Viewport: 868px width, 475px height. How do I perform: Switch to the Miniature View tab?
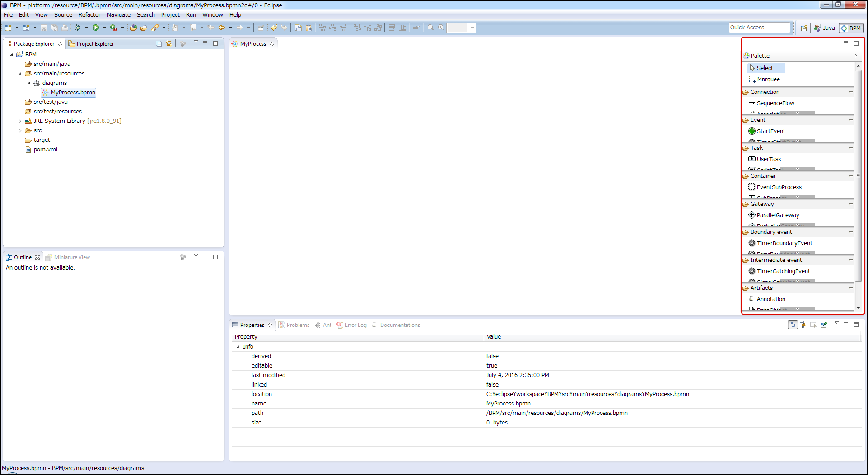[68, 257]
